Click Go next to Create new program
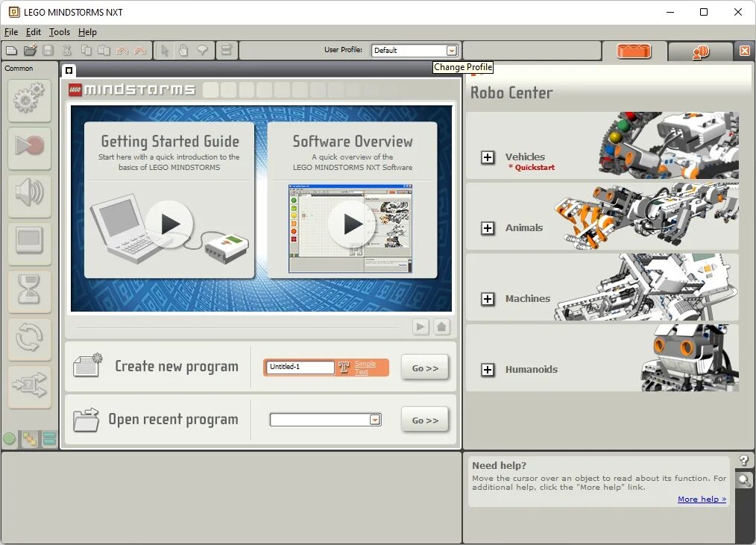The width and height of the screenshot is (756, 545). [x=425, y=368]
